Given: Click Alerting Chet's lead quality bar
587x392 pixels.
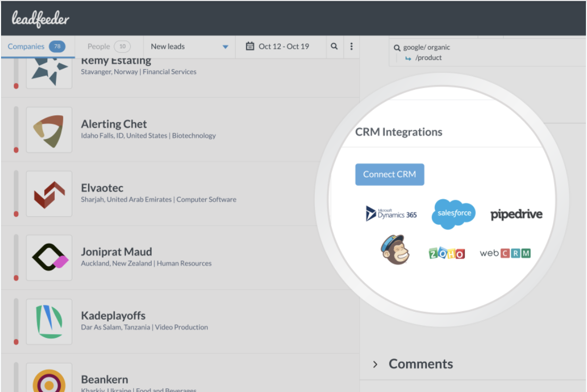Looking at the screenshot, I should click(16, 130).
